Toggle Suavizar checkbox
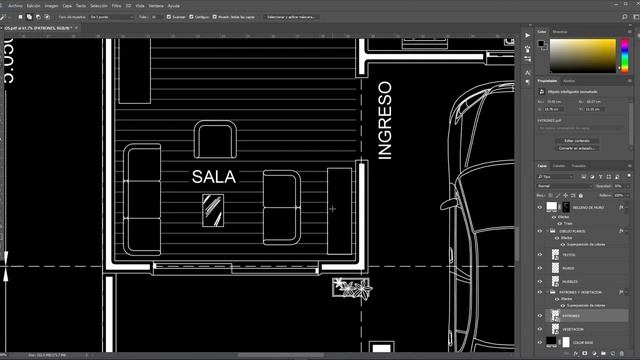Viewport: 640px width, 360px height. pos(169,17)
